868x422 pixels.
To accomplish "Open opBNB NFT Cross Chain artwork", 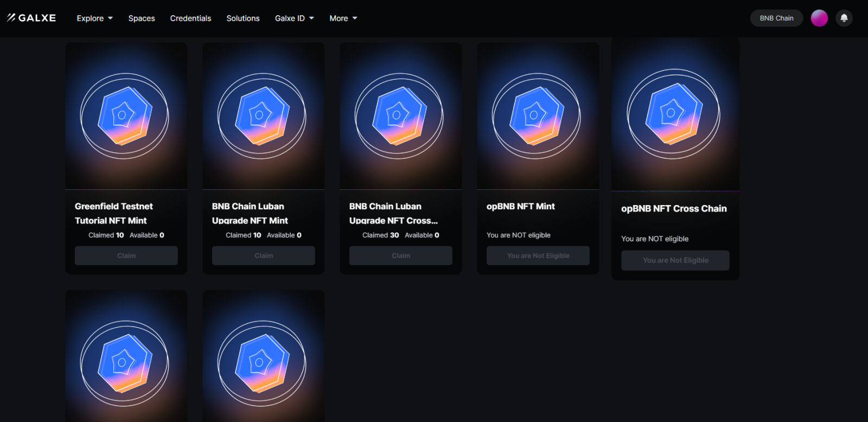I will coord(675,114).
